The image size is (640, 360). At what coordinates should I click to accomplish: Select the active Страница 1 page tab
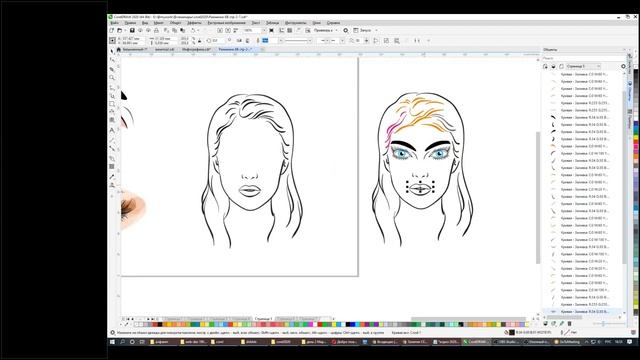click(x=263, y=319)
